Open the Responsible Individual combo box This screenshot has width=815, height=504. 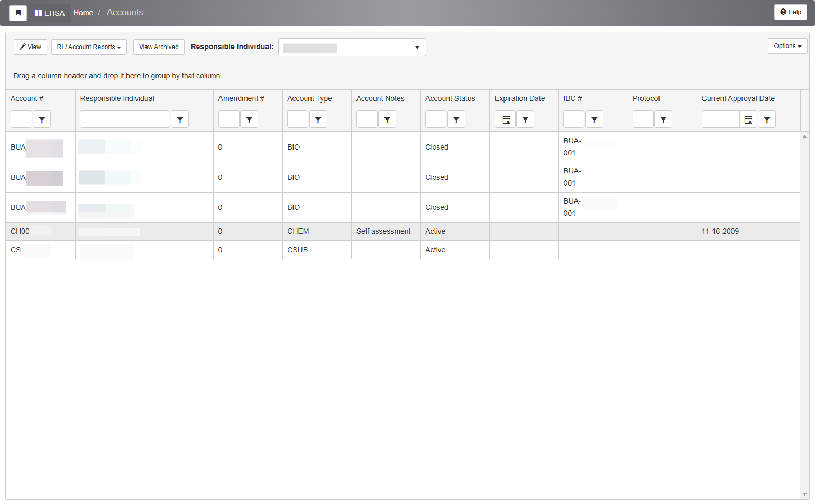point(352,47)
